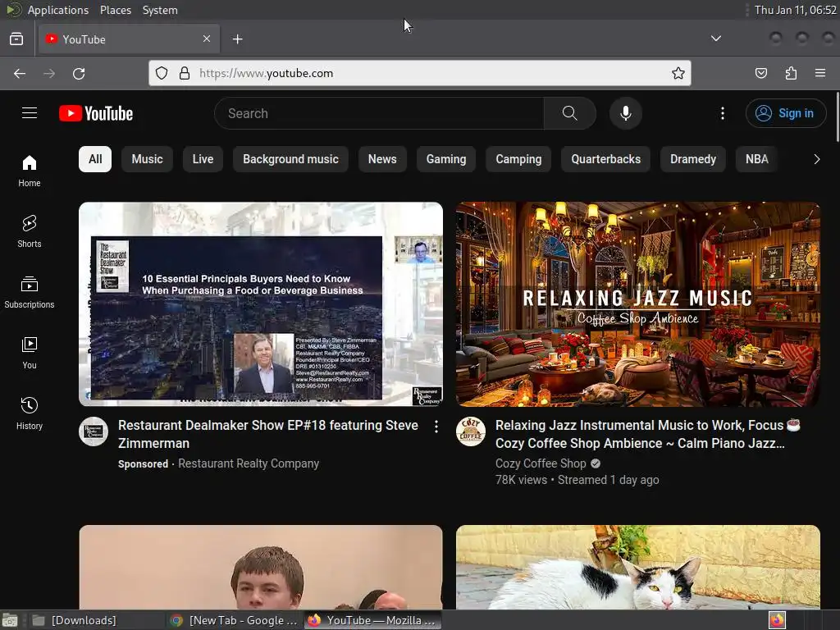
Task: Open the Places menu
Action: (x=116, y=10)
